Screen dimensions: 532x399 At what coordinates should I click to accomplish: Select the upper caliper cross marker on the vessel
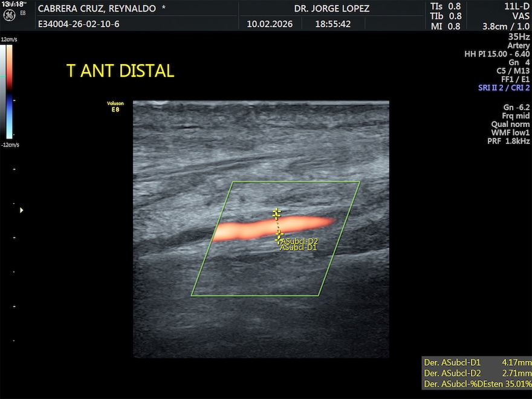[x=276, y=213]
